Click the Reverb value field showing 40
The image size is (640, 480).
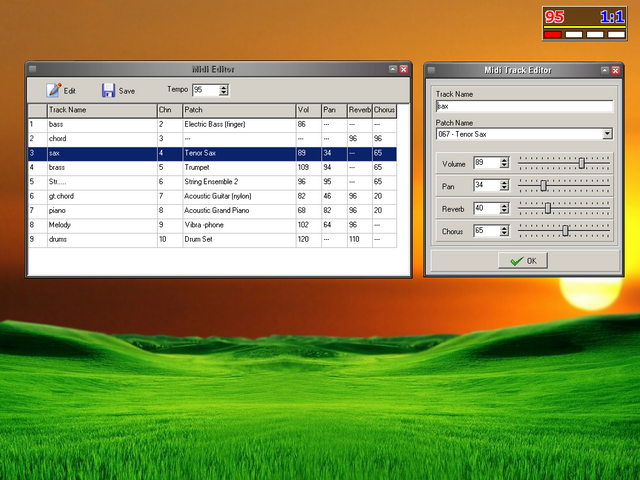[x=487, y=208]
